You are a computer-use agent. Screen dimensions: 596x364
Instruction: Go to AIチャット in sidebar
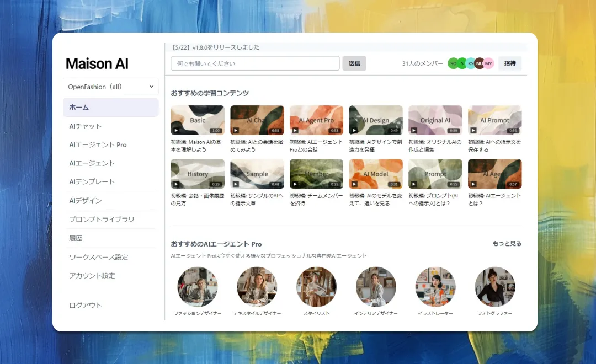[x=86, y=126]
